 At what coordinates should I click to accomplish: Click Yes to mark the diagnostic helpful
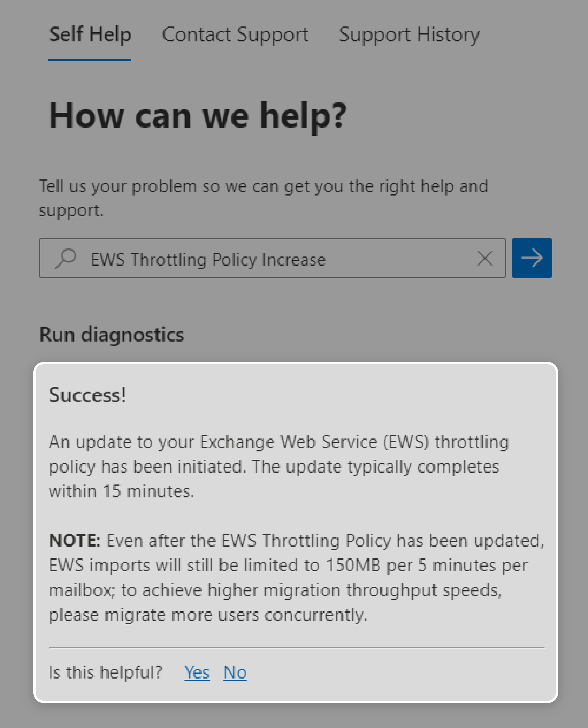point(196,673)
